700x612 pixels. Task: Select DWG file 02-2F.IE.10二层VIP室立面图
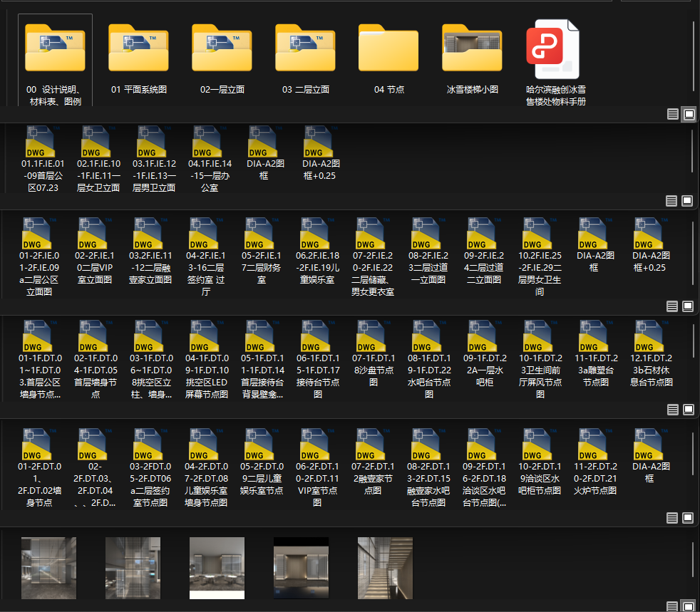(95, 251)
